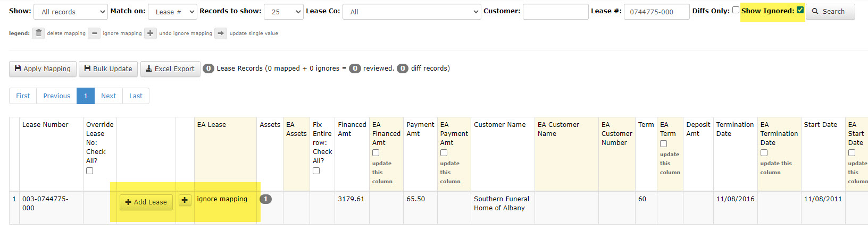Viewport: 868px width, 231px height.
Task: Expand the Match on Lease # dropdown
Action: coord(172,12)
